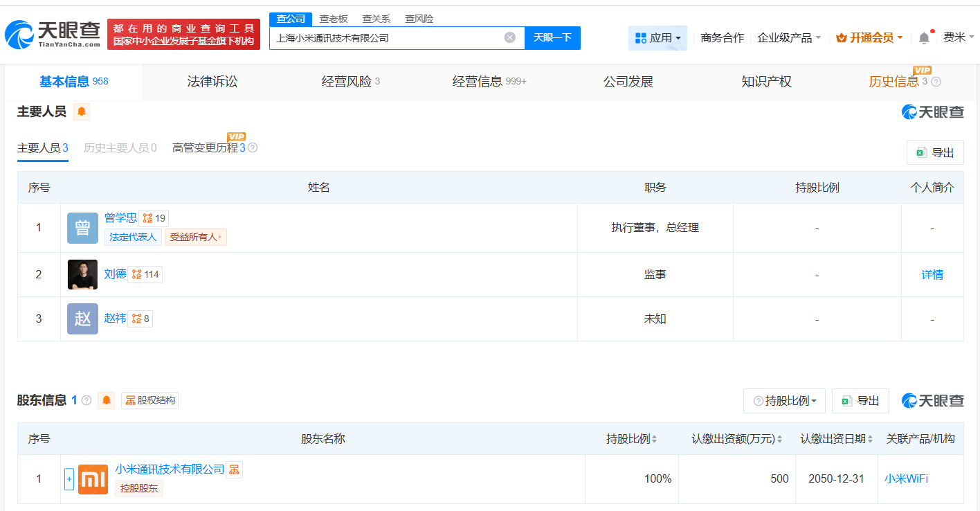Image resolution: width=980 pixels, height=511 pixels.
Task: Click the 天眼一下 search button
Action: click(552, 38)
